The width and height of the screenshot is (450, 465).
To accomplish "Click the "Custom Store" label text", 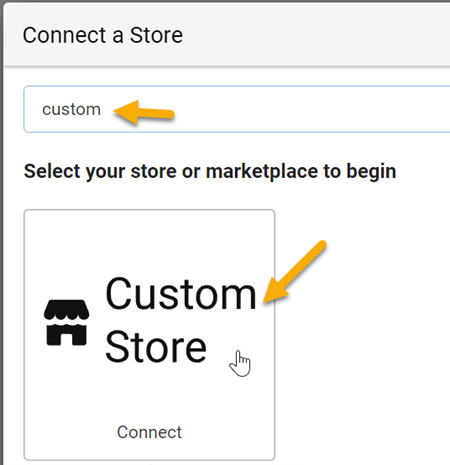I will click(x=181, y=321).
